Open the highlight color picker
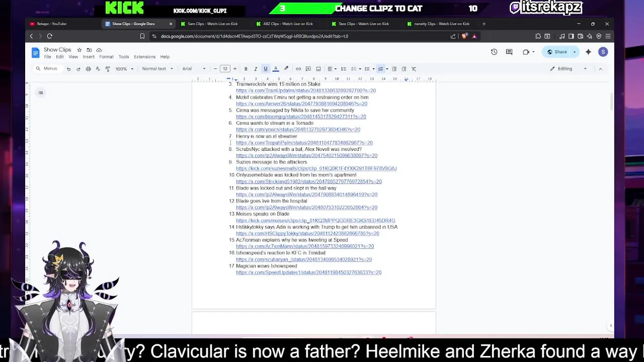644x362 pixels. (x=286, y=69)
